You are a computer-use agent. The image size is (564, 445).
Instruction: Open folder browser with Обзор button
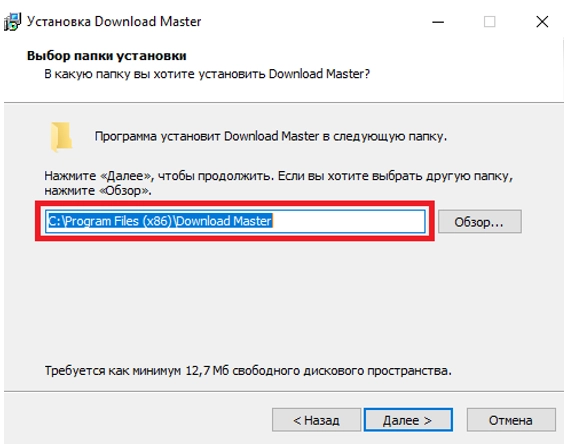tap(479, 222)
